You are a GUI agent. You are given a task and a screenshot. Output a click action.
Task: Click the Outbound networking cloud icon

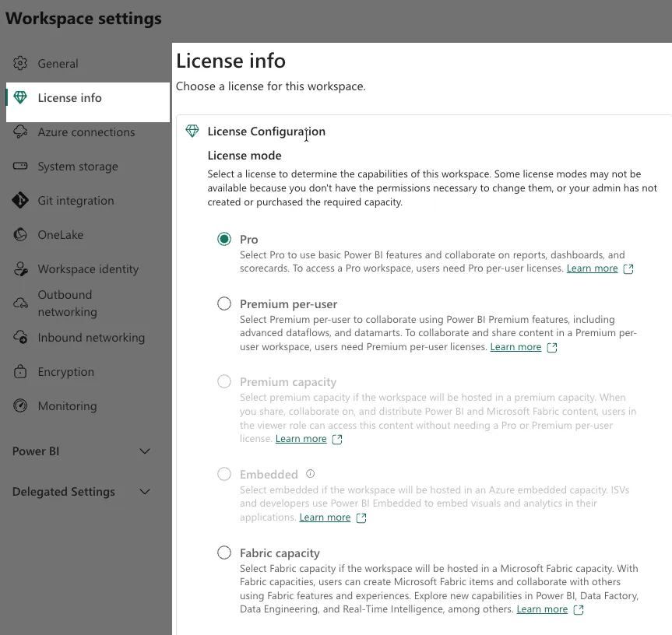tap(20, 303)
